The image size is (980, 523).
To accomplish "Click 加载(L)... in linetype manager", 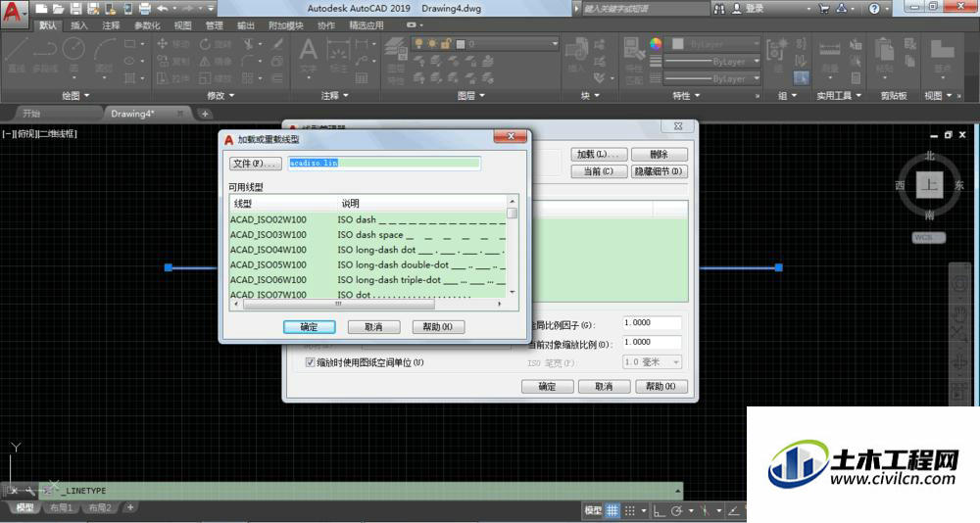I will click(x=598, y=155).
